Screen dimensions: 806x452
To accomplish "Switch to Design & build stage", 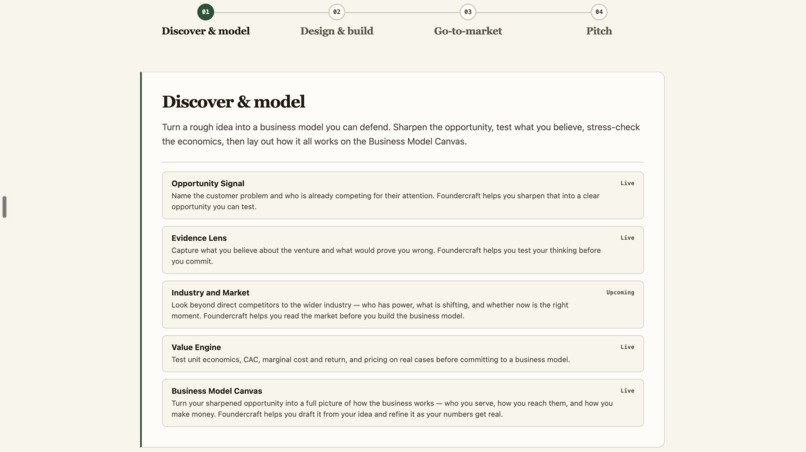I will pos(337,31).
